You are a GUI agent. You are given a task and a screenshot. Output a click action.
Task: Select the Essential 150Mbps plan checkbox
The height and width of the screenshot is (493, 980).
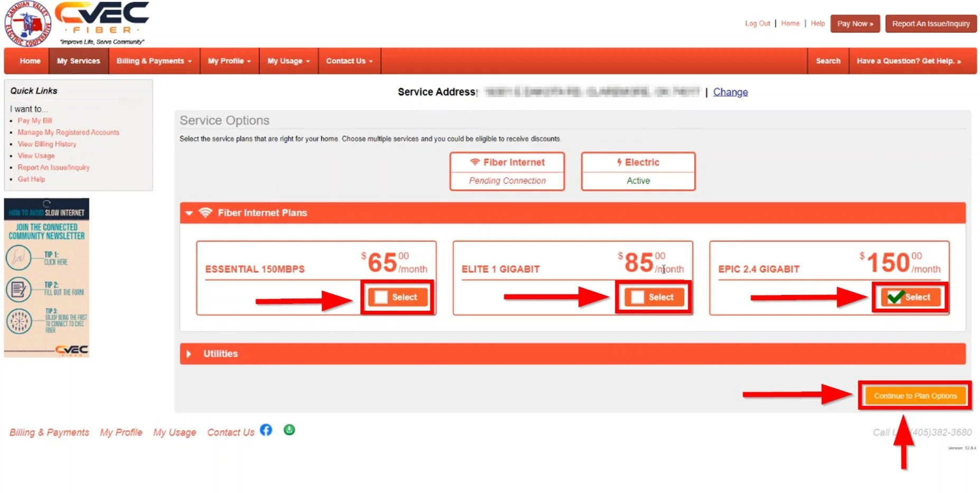(x=380, y=297)
